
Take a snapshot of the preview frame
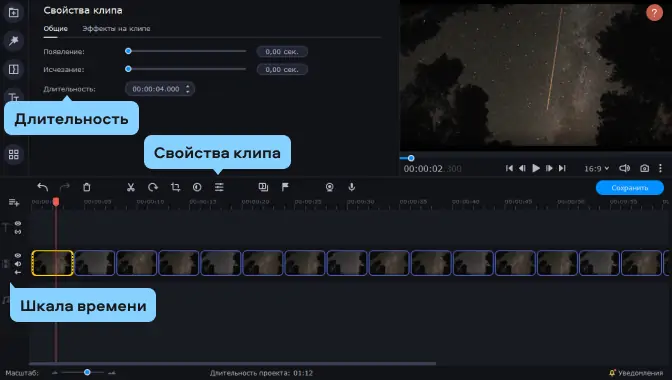(644, 168)
